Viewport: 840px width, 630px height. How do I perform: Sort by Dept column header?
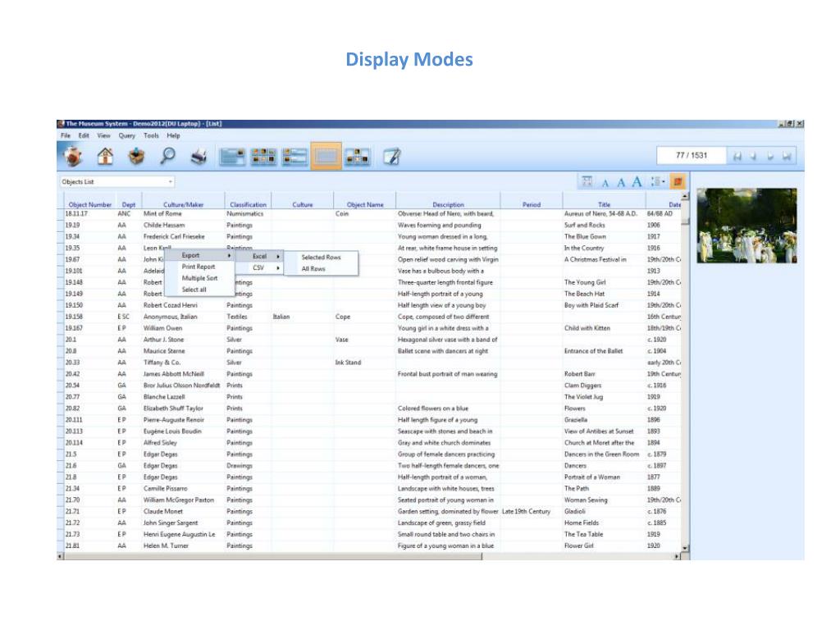[129, 204]
